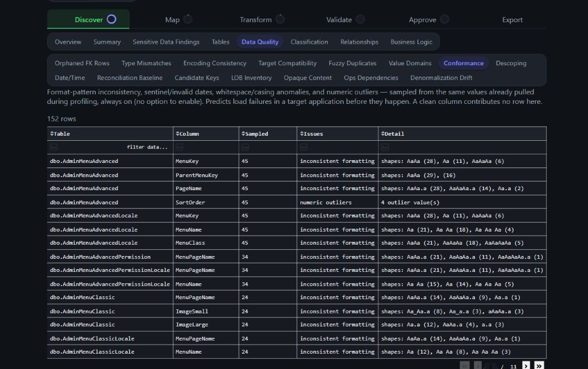Switch to the Tables tab
588x369 pixels.
coord(220,42)
